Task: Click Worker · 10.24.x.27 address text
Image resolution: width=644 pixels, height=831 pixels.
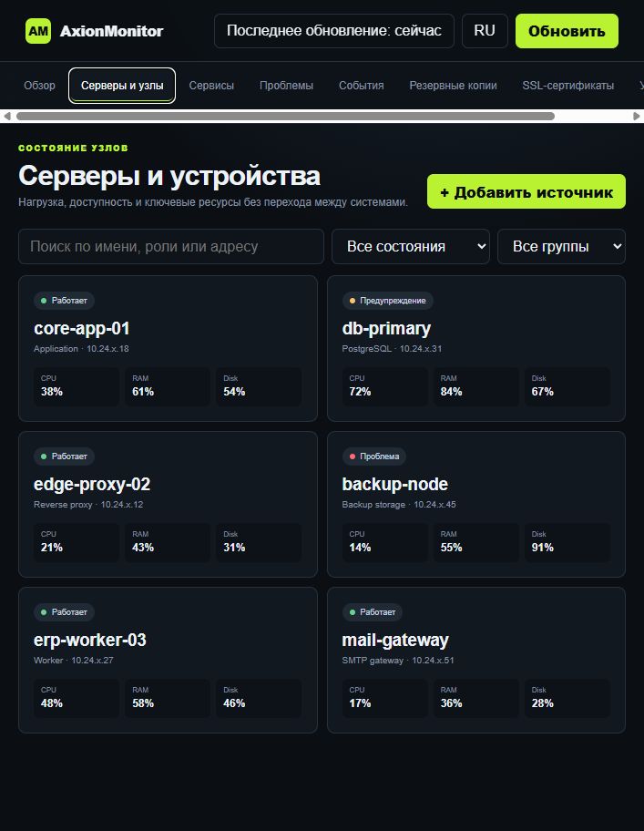Action: (74, 661)
